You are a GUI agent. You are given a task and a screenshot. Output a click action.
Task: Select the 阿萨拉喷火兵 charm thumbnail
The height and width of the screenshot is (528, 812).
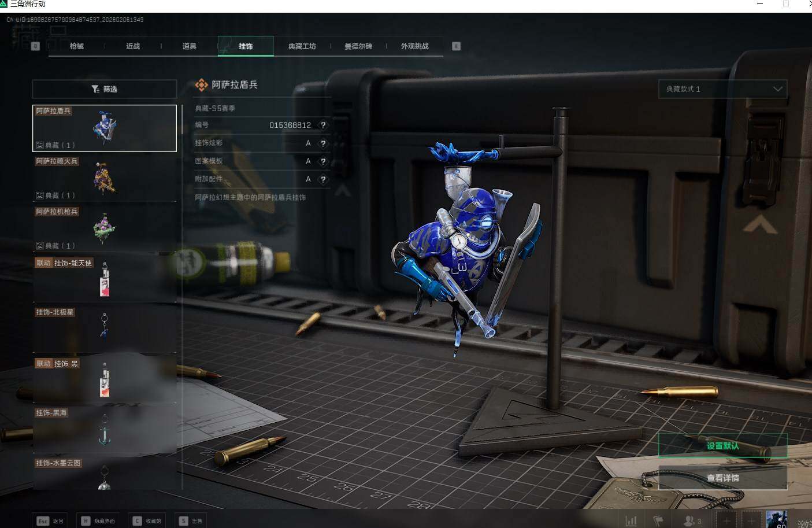(105, 178)
